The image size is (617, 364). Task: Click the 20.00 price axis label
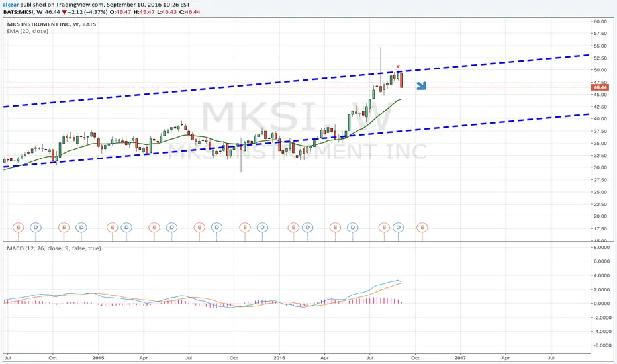click(x=600, y=216)
